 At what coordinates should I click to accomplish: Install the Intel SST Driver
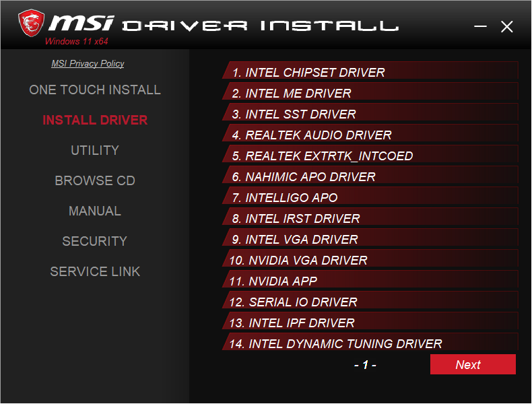click(x=370, y=112)
